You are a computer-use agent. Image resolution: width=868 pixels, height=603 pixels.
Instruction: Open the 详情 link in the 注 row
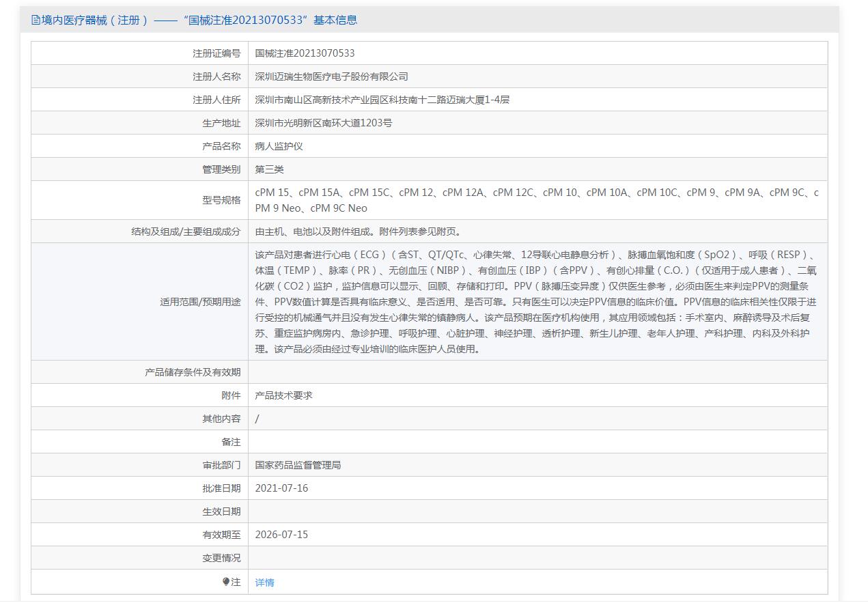[x=264, y=583]
